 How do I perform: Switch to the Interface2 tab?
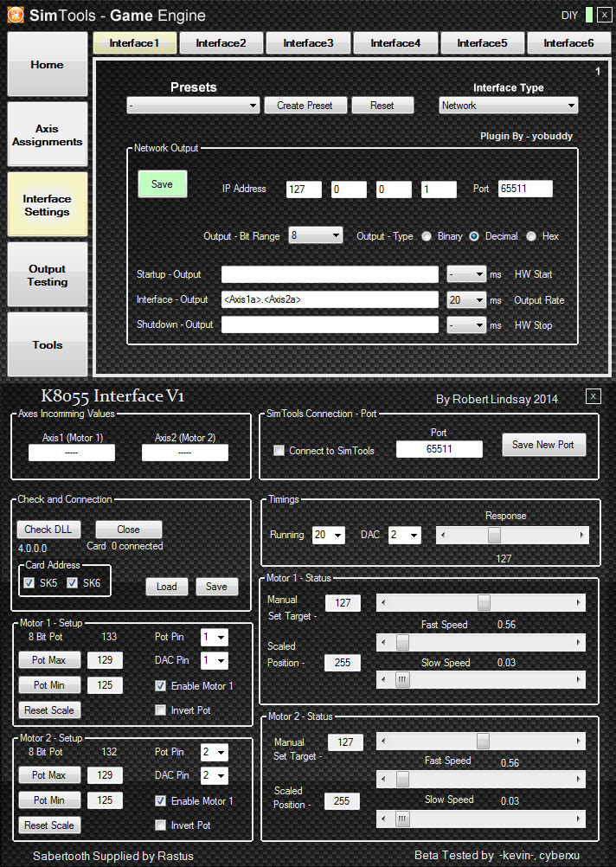221,43
